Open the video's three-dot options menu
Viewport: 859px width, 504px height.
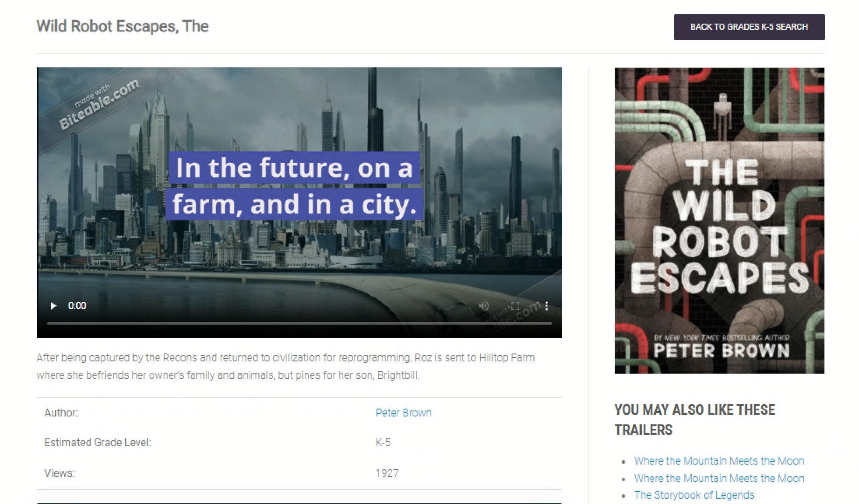546,305
